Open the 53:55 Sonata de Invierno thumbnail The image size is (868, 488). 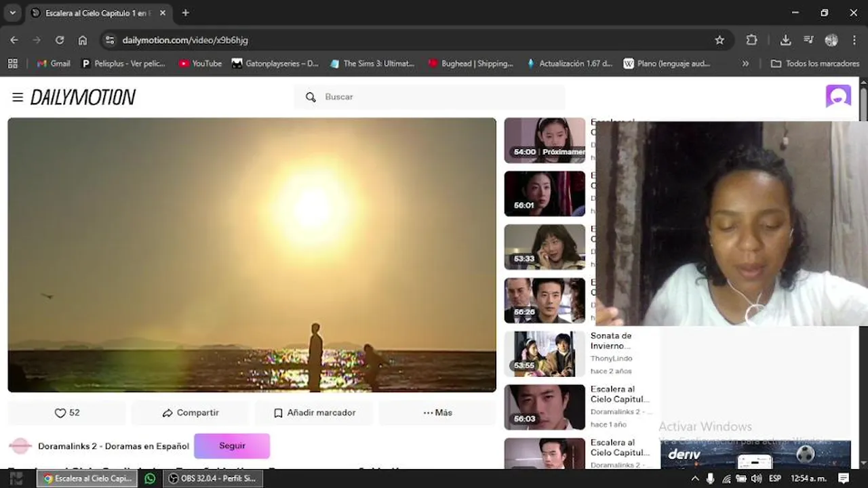tap(545, 354)
